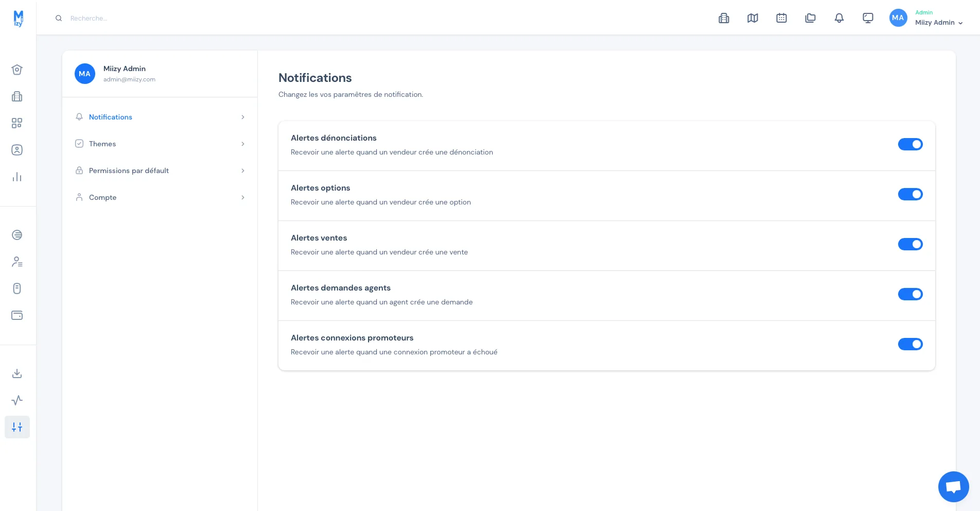Open the contact profile sidebar icon
This screenshot has width=980, height=511.
pos(17,150)
